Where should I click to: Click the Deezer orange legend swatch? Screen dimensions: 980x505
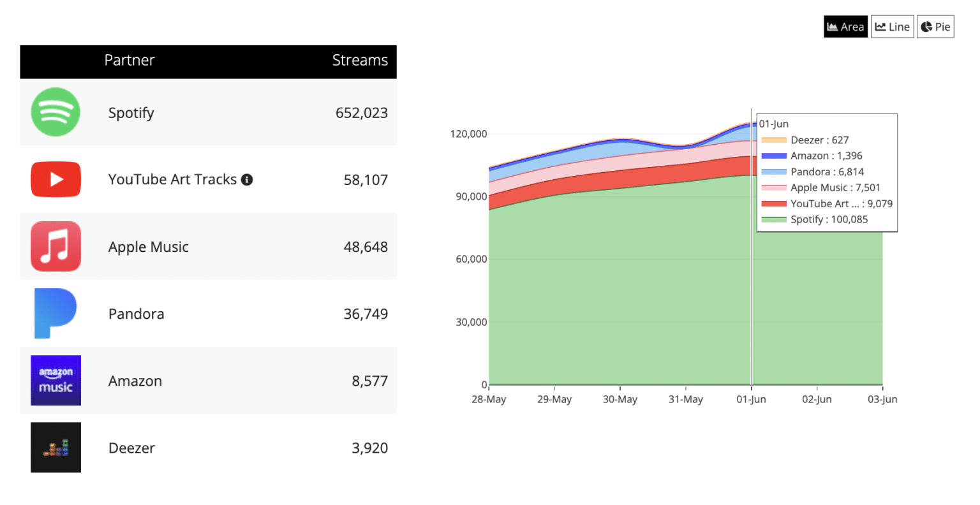(x=774, y=140)
